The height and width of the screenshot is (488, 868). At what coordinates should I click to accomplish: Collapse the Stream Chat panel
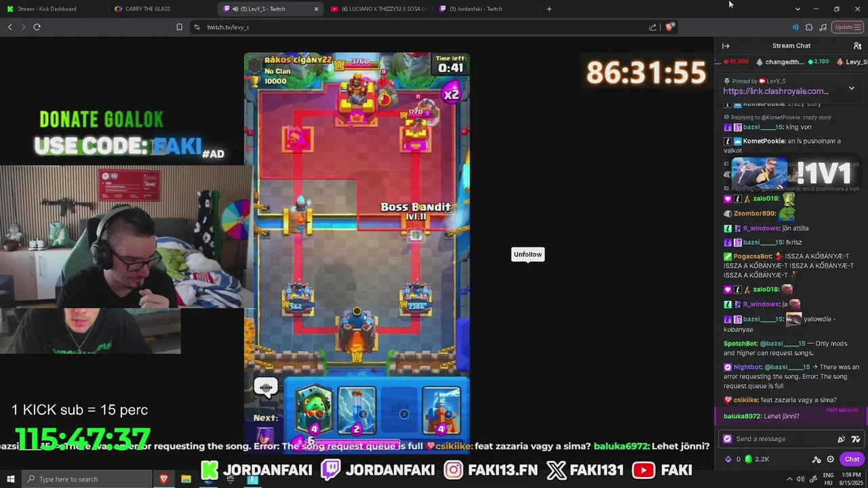point(726,46)
